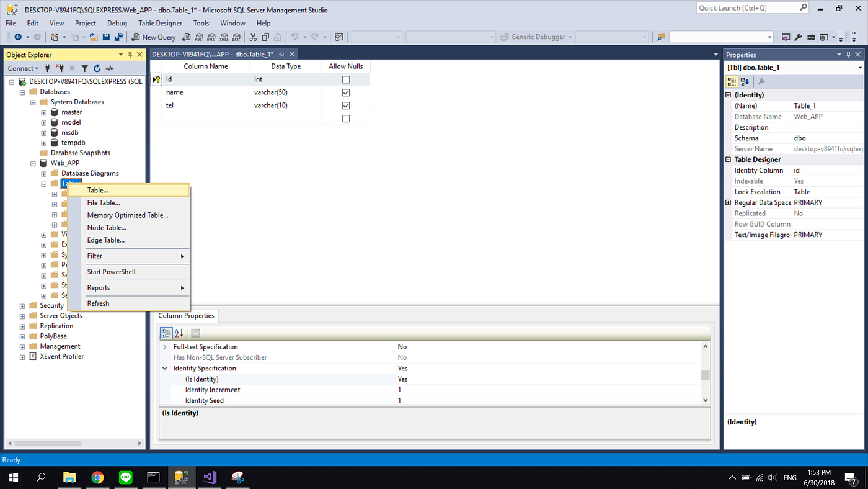Collapse the Web_APP database node
868x489 pixels.
pos(33,163)
